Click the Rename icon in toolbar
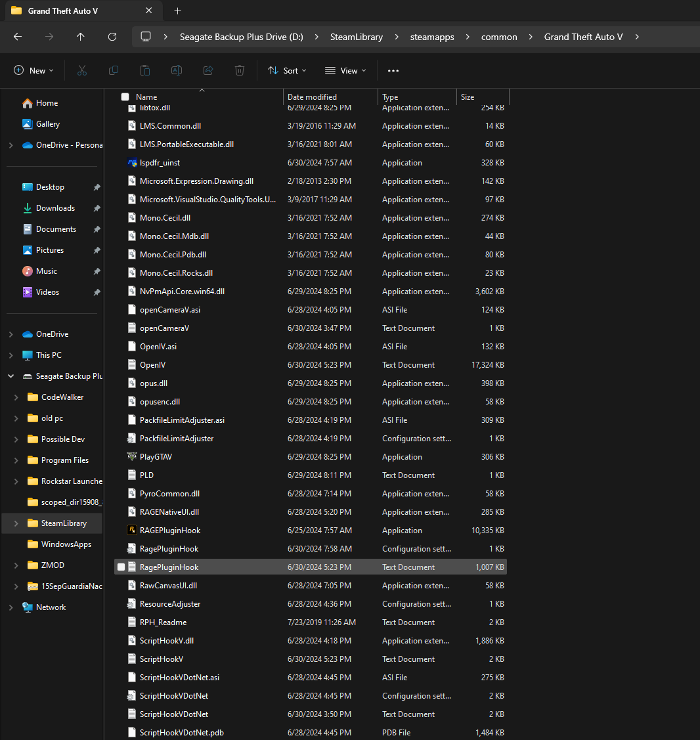The height and width of the screenshot is (740, 700). point(177,70)
